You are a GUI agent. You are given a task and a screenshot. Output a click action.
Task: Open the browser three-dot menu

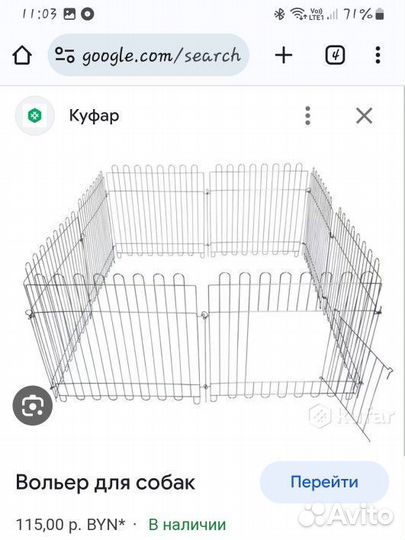378,55
